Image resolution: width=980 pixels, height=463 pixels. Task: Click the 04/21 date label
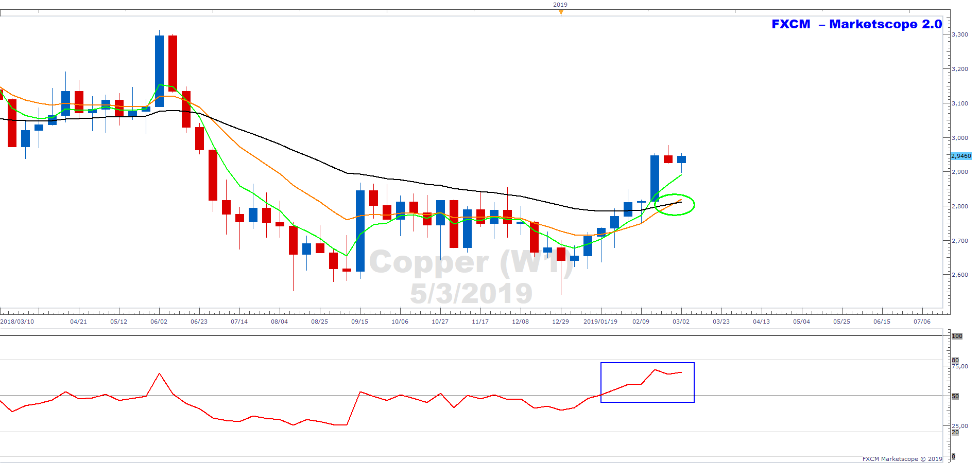click(78, 322)
